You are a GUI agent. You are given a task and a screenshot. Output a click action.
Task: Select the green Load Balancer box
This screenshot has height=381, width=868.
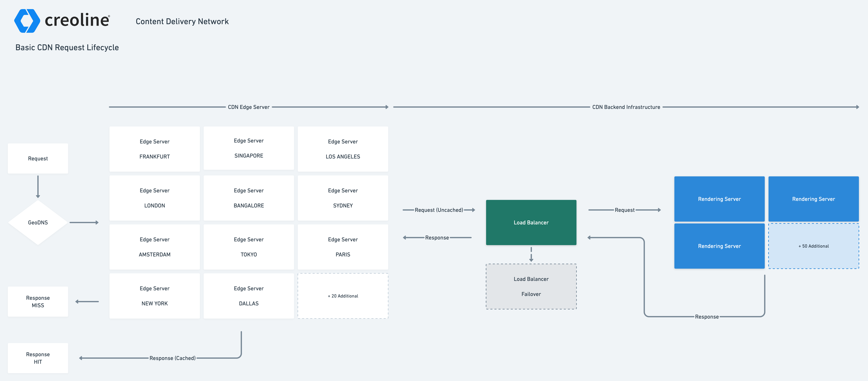(531, 222)
